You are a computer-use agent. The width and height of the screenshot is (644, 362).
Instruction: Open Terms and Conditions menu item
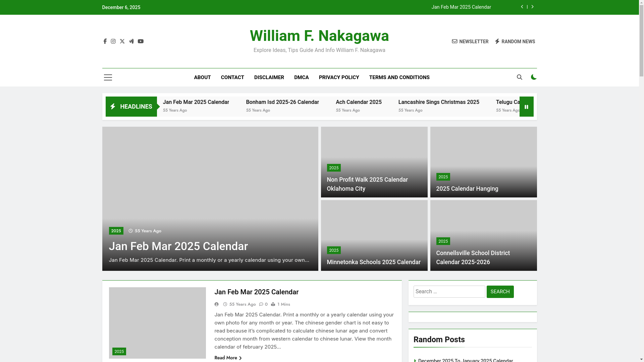[399, 77]
